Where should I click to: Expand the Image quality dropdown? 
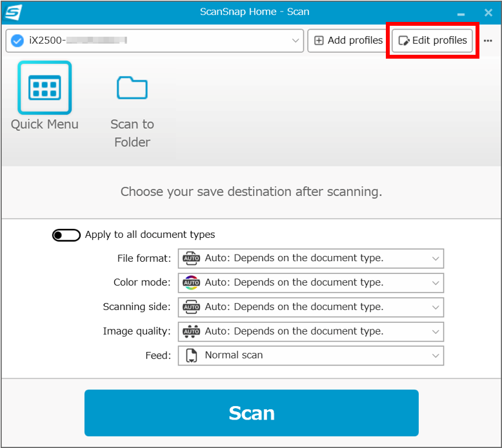pos(310,331)
